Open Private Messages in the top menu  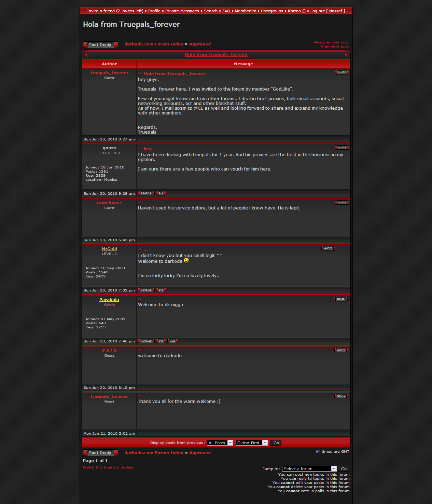pyautogui.click(x=182, y=11)
